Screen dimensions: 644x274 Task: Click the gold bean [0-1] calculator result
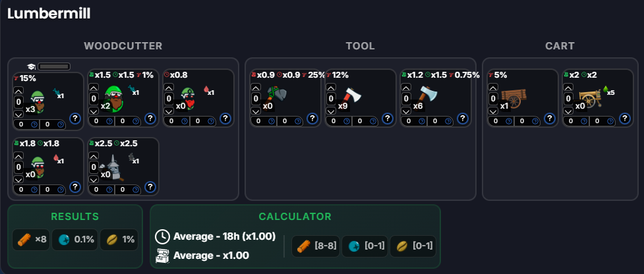[x=413, y=246]
